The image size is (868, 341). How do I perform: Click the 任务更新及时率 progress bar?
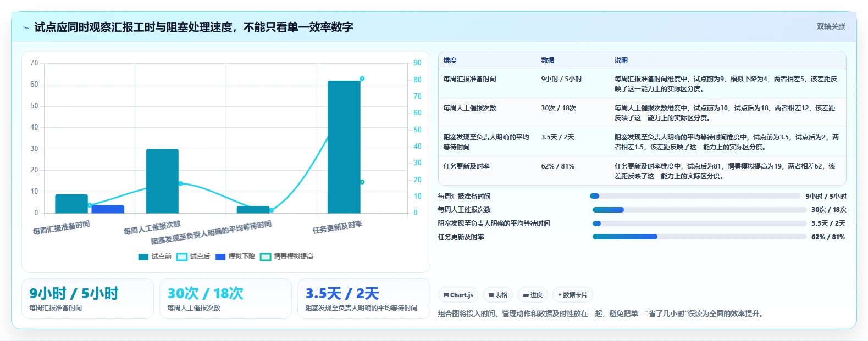coord(699,237)
